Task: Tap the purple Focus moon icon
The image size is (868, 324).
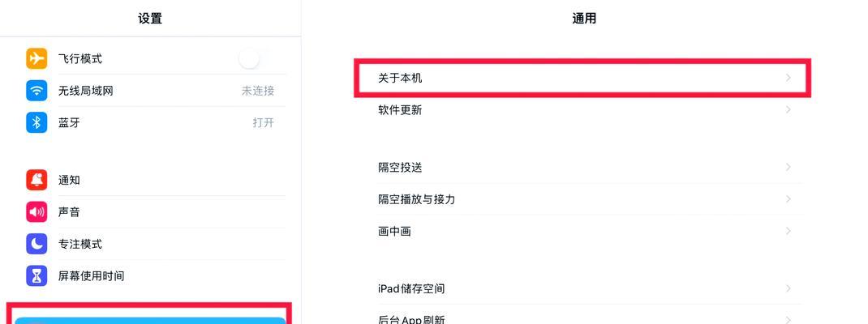Action: (37, 244)
